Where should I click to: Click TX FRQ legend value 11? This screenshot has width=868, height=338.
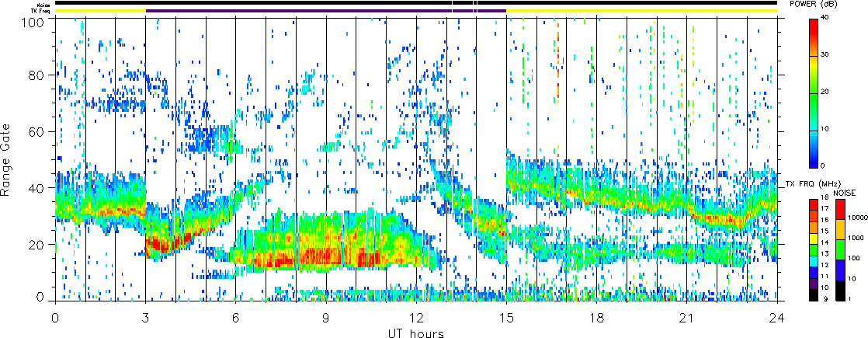point(825,276)
